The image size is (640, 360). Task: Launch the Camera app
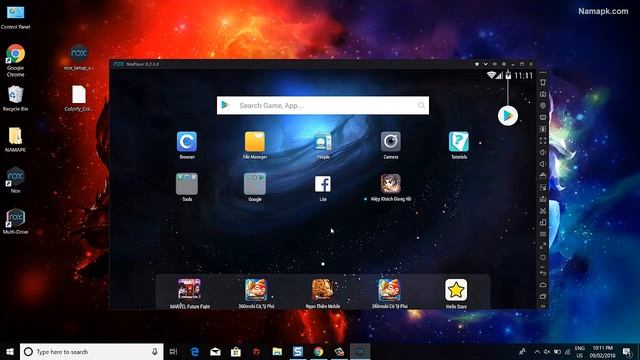pos(391,142)
